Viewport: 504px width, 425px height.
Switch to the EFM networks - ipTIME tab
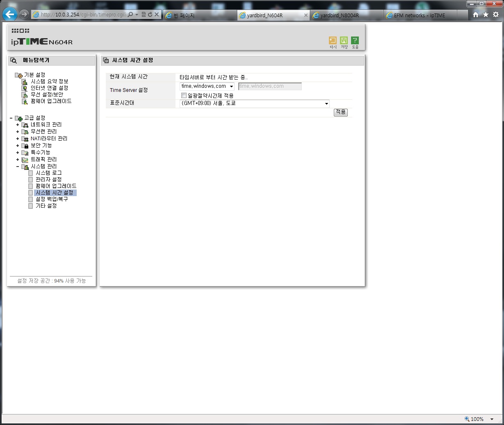tap(421, 15)
